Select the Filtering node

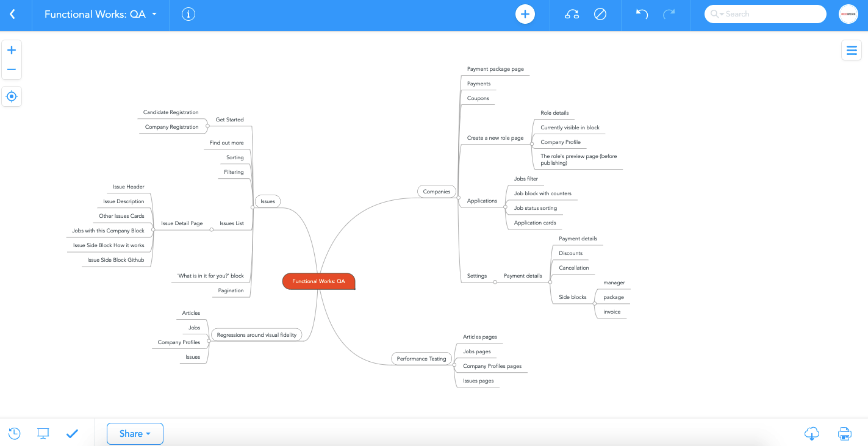click(234, 172)
